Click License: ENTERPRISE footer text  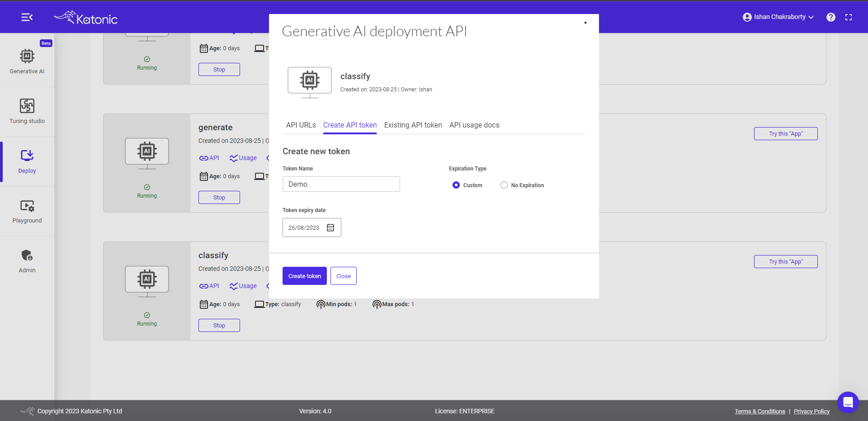465,412
